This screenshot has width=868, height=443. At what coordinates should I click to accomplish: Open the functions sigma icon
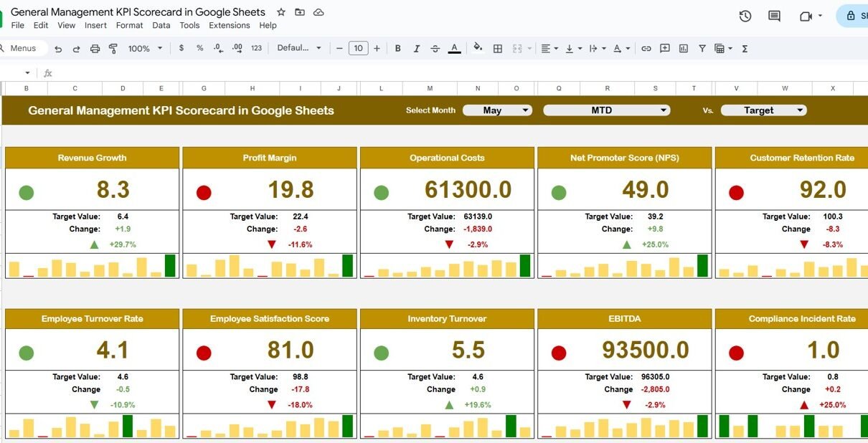point(745,49)
